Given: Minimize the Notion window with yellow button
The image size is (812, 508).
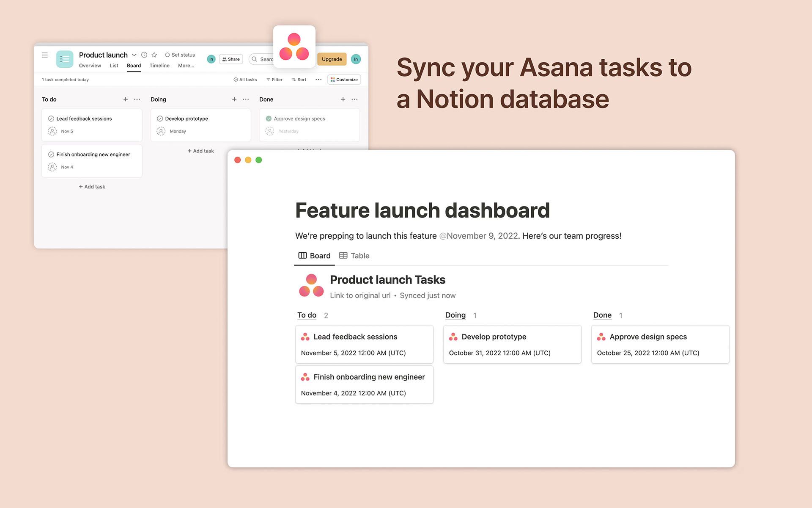Looking at the screenshot, I should click(248, 160).
